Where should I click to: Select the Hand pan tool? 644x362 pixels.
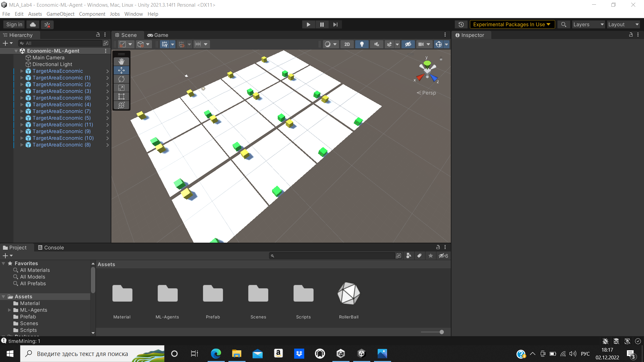121,61
